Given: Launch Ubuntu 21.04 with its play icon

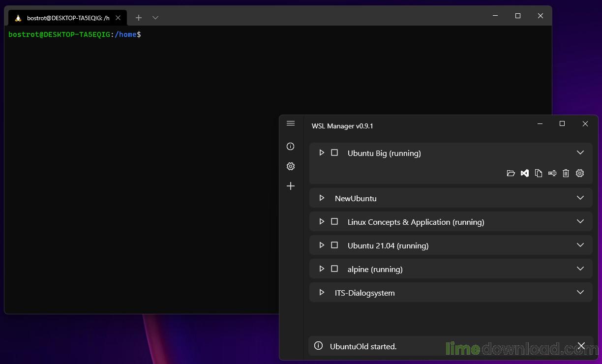Looking at the screenshot, I should (x=322, y=245).
